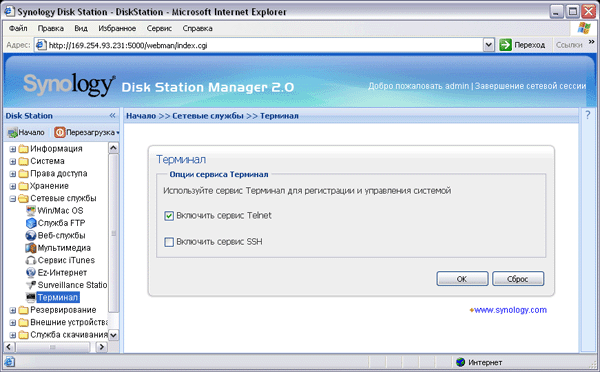Screen dimensions: 600x372
Task: Expand the Хранение tree node
Action: point(13,186)
